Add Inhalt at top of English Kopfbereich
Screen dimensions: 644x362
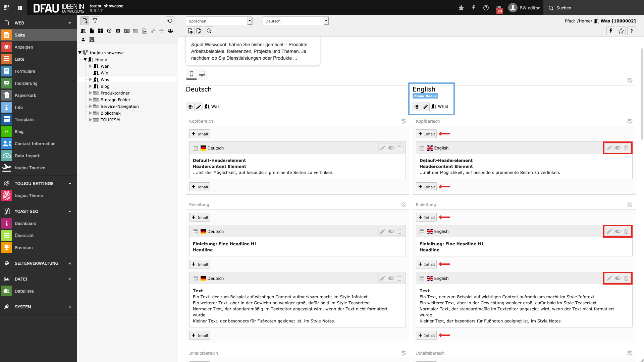tap(426, 134)
